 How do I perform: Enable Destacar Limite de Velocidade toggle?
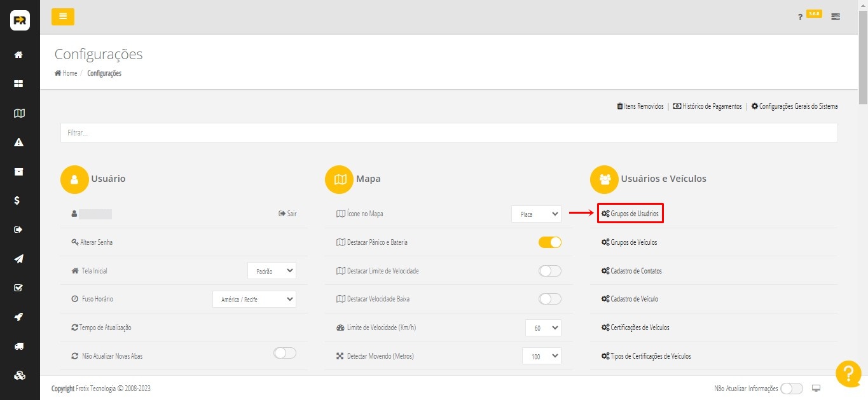(x=549, y=271)
